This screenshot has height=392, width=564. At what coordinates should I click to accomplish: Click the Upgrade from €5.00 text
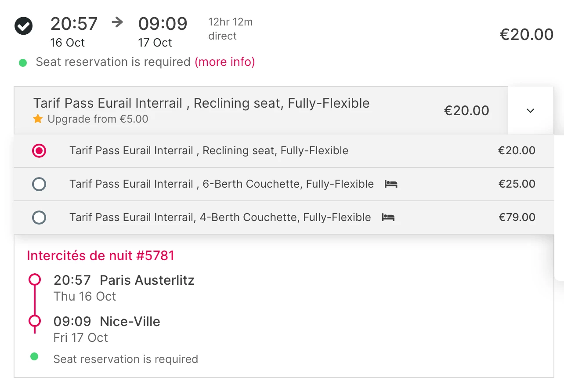[x=98, y=119]
